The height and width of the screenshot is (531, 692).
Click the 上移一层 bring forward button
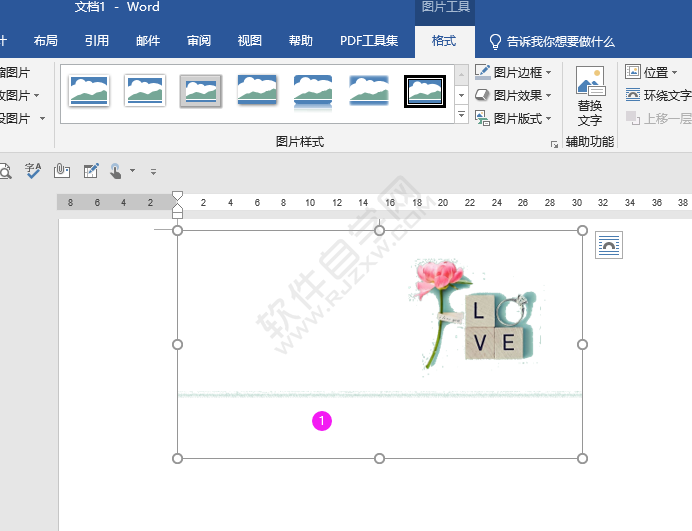click(x=658, y=118)
